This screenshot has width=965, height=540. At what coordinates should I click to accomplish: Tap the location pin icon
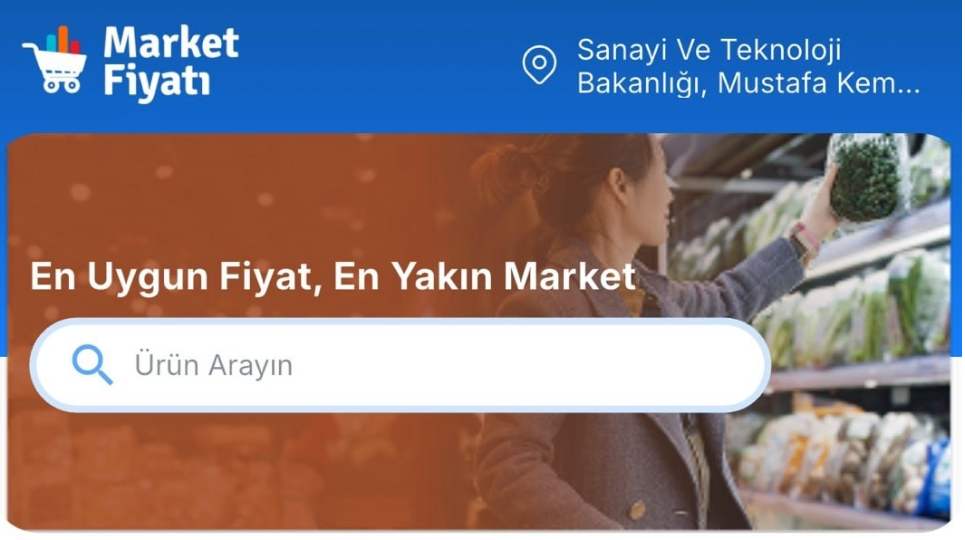pyautogui.click(x=539, y=65)
